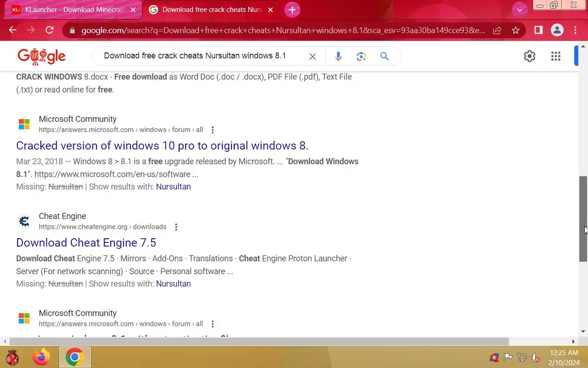Viewport: 588px width, 368px height.
Task: Share this page from address bar
Action: pos(497,30)
